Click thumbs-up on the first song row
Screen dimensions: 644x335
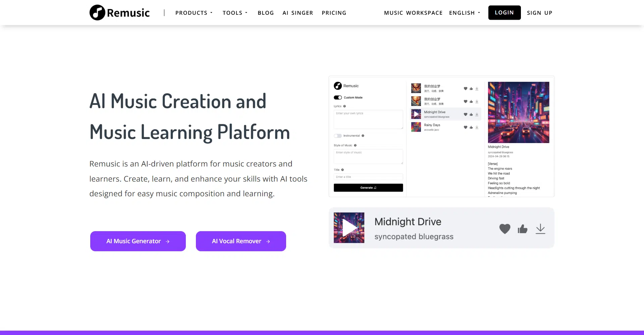[x=471, y=89]
